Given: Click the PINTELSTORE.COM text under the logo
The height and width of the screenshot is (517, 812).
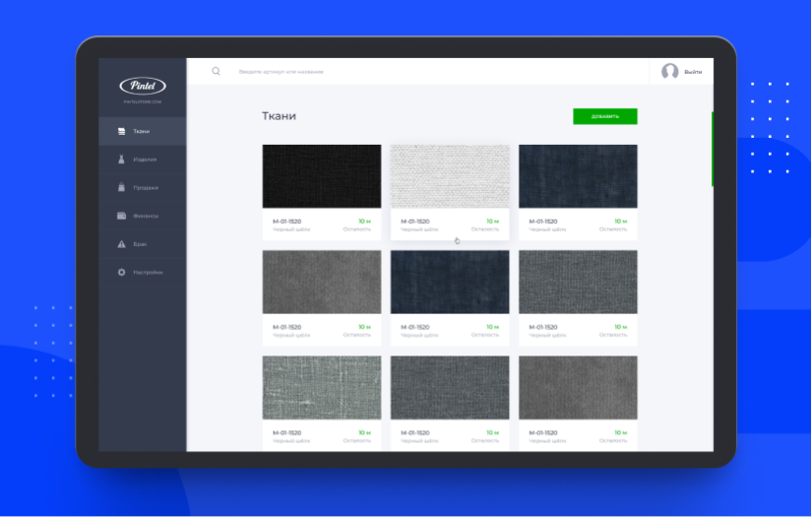Looking at the screenshot, I should point(143,102).
